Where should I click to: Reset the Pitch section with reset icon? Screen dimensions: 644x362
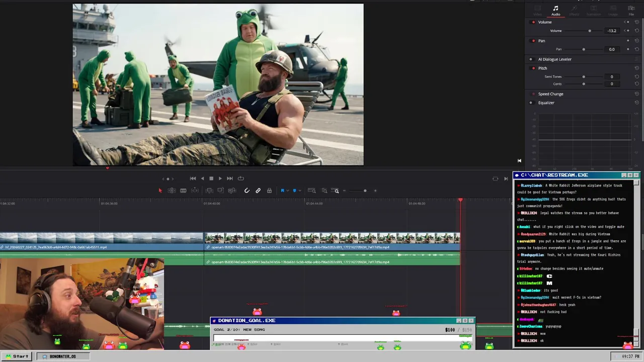[x=637, y=68]
